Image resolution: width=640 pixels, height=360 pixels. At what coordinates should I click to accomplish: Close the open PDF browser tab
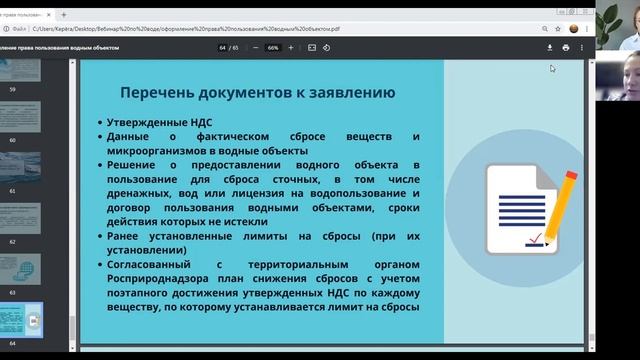pyautogui.click(x=49, y=15)
